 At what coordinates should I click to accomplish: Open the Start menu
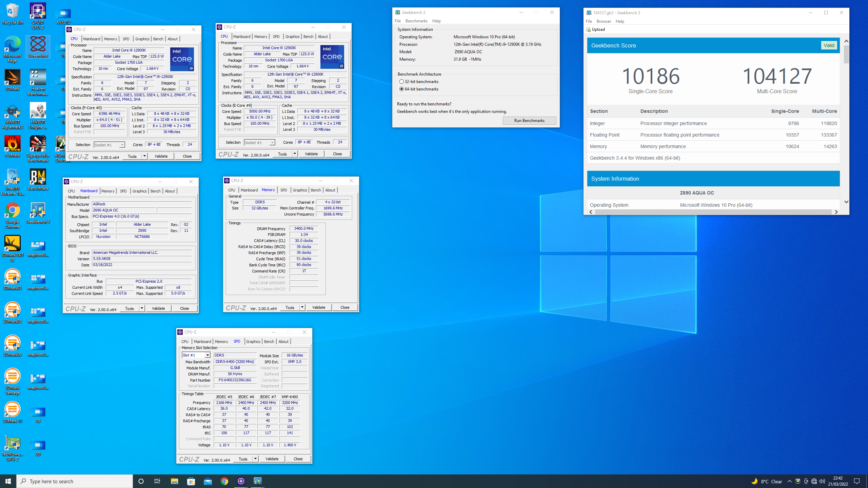(8, 481)
